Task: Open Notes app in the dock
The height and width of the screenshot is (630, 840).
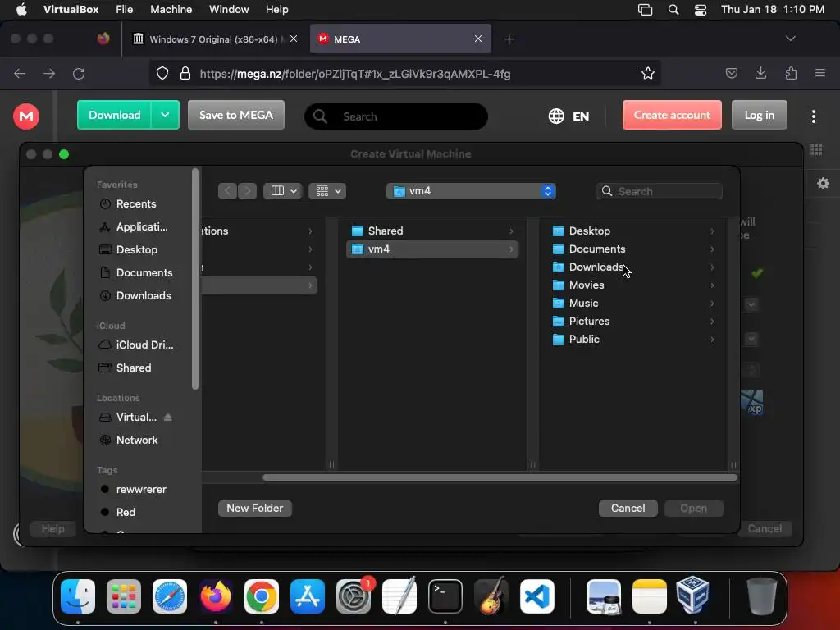Action: [x=650, y=596]
